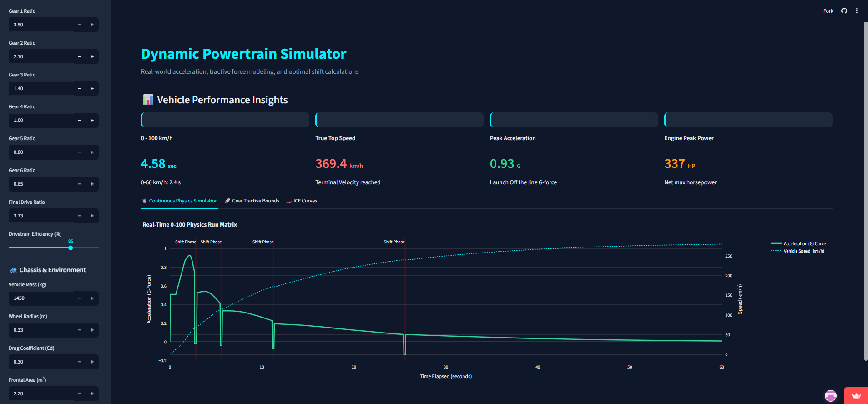The width and height of the screenshot is (868, 404).
Task: Click the Gear 6 Ratio input field
Action: [x=41, y=184]
